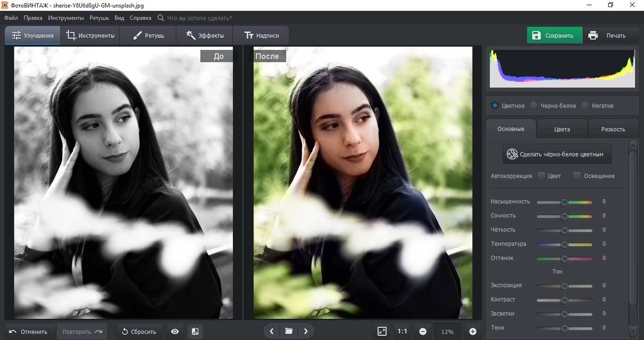
Task: Click the zoom in plus icon
Action: coord(472,332)
